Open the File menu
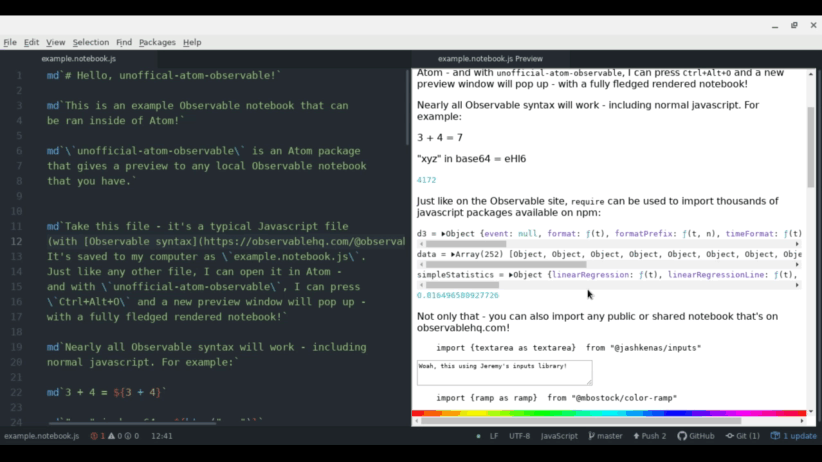Viewport: 822px width, 462px height. [10, 42]
